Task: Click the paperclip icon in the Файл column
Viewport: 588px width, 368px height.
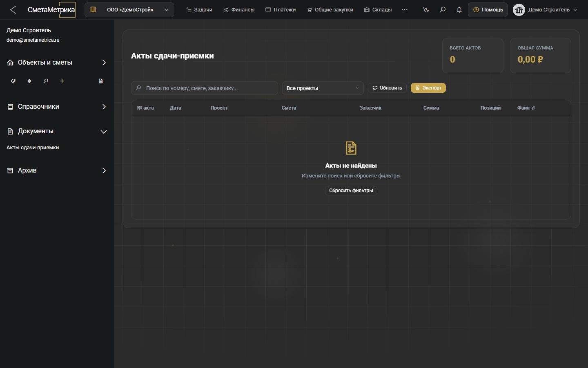Action: (x=533, y=108)
